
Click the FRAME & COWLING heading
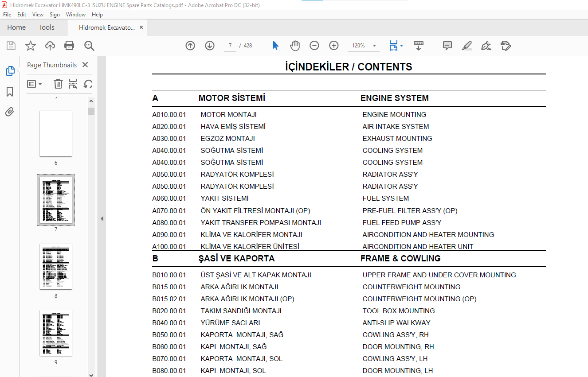[400, 258]
